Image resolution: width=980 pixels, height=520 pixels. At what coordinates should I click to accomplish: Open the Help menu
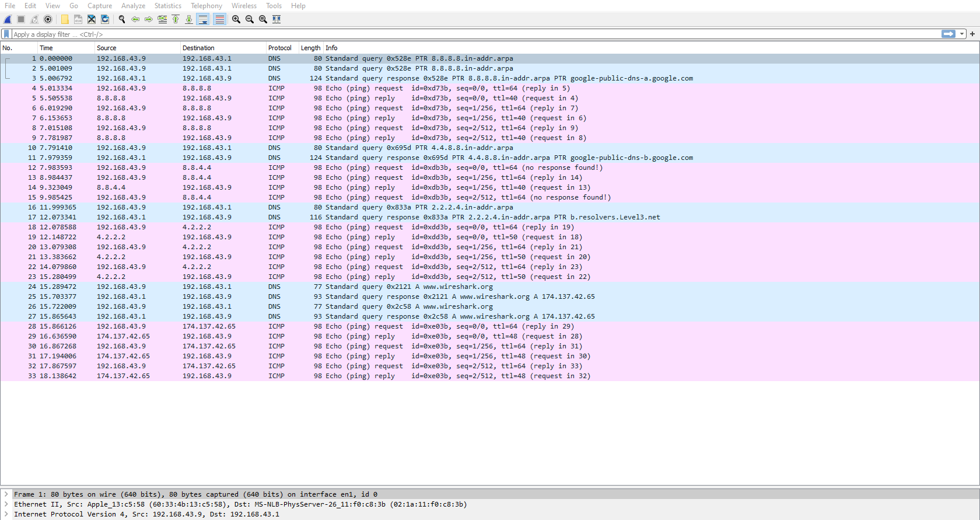298,6
